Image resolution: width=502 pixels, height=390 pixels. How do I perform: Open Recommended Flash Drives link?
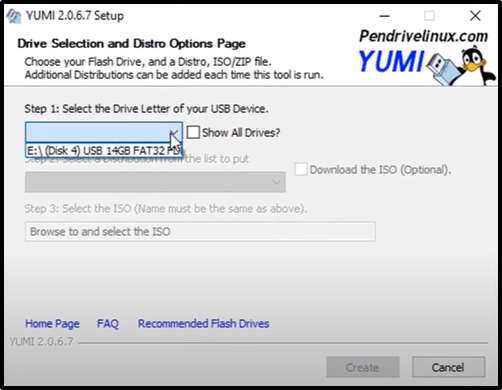[204, 324]
